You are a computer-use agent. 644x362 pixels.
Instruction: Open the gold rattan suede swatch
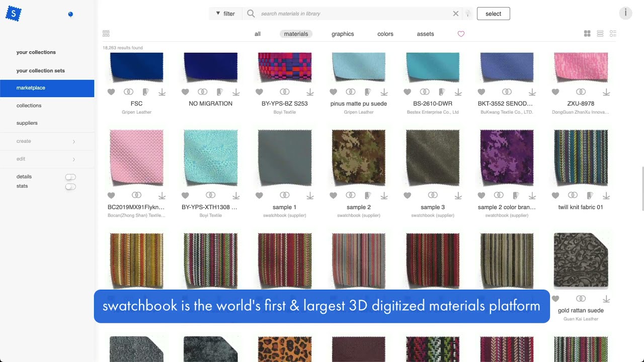(x=581, y=260)
